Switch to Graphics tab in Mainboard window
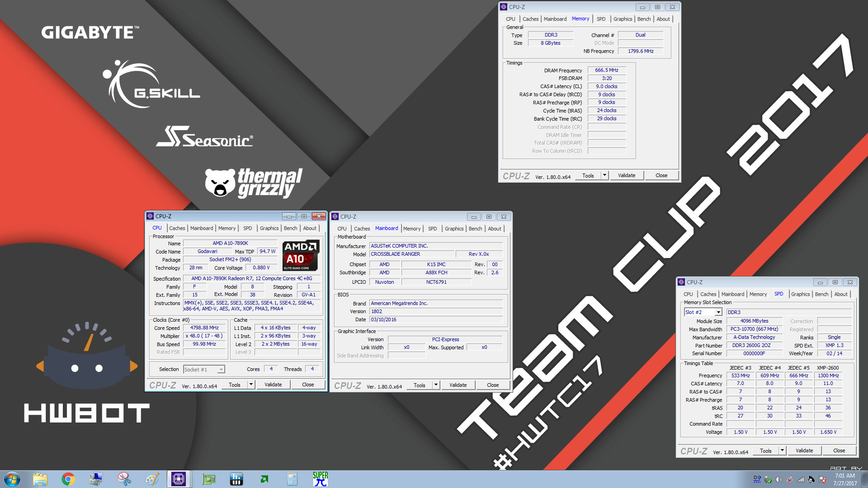868x488 pixels. [454, 229]
